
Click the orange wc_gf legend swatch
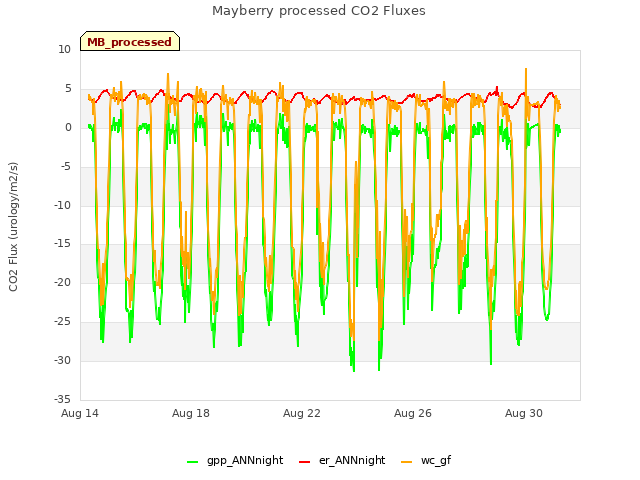pos(407,462)
